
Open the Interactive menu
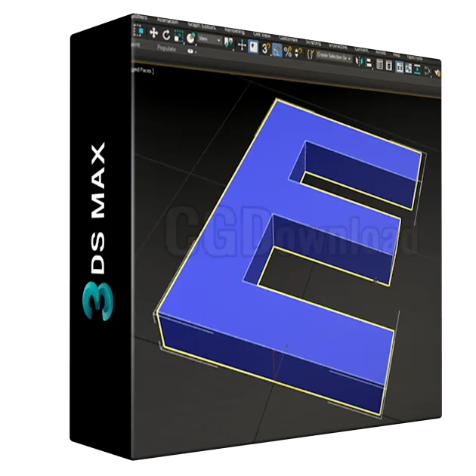pos(338,46)
